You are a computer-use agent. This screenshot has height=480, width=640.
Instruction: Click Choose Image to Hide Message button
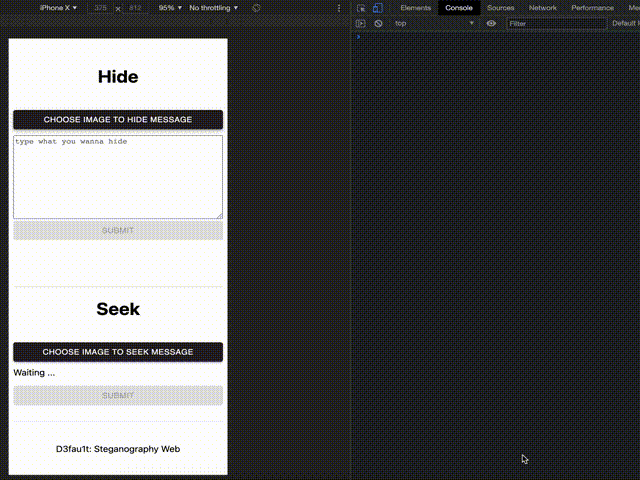point(118,120)
